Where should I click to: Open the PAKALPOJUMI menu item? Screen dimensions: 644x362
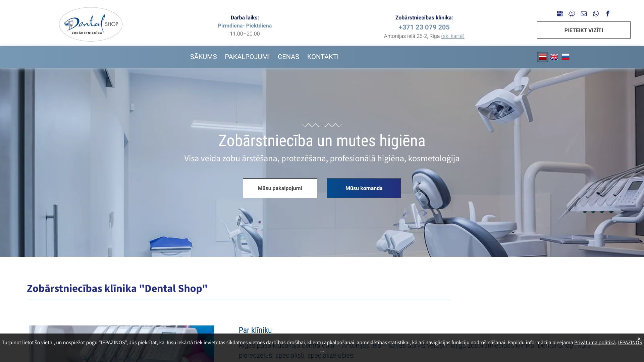pos(247,57)
